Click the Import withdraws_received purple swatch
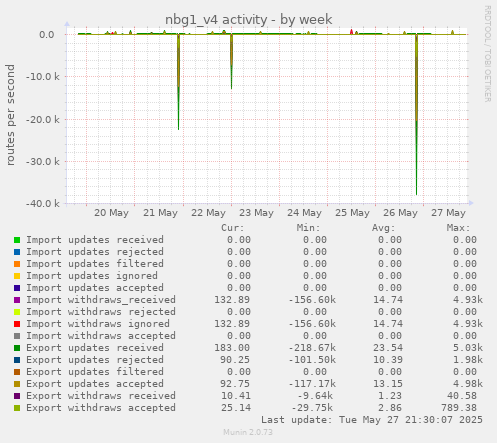The image size is (497, 443). tap(17, 300)
